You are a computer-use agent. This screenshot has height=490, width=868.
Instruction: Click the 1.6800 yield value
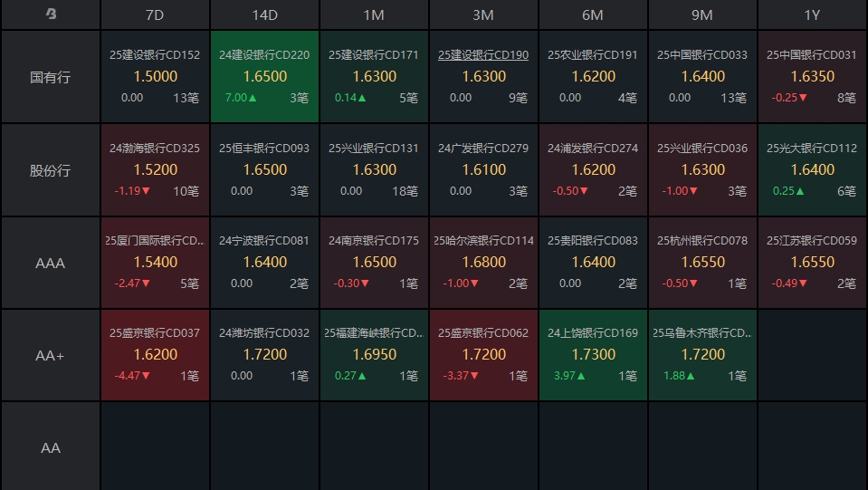tap(484, 262)
